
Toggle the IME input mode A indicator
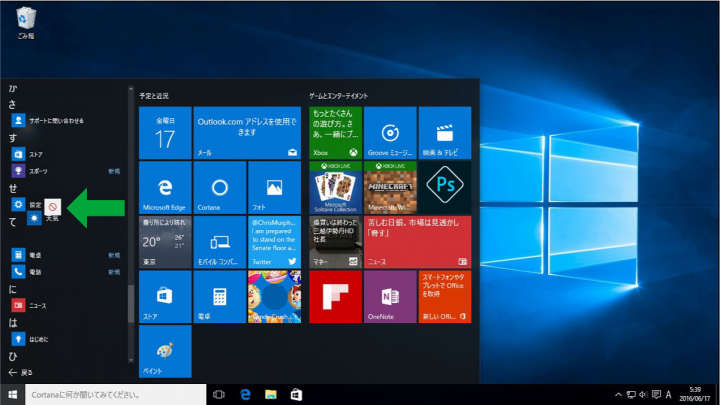(669, 394)
